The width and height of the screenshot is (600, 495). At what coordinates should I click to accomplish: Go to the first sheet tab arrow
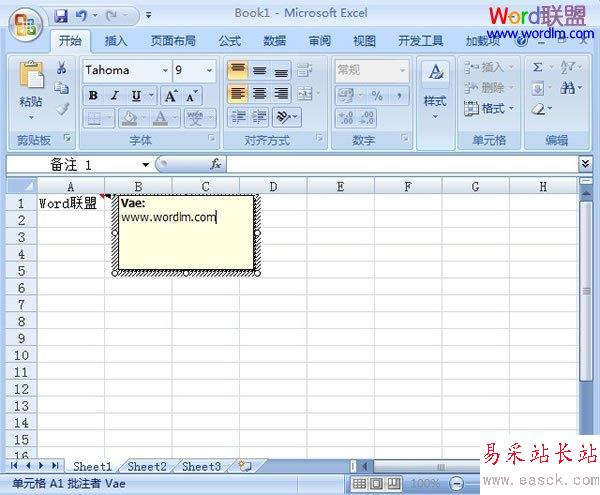point(14,466)
